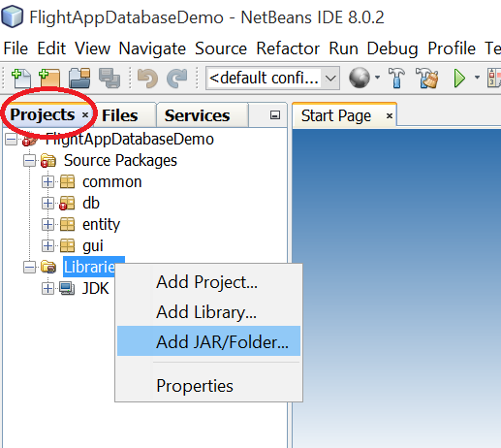This screenshot has height=448, width=501.
Task: Open Run Project dropdown arrow
Action: [x=477, y=78]
